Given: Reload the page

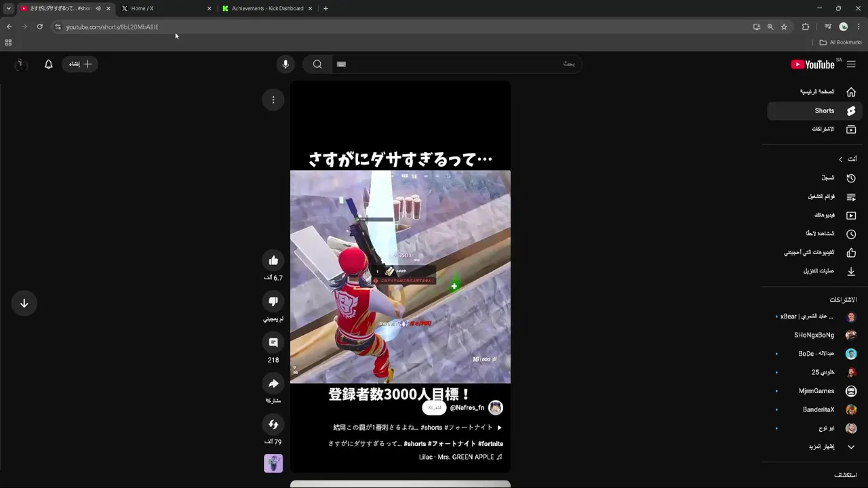Looking at the screenshot, I should pyautogui.click(x=39, y=26).
